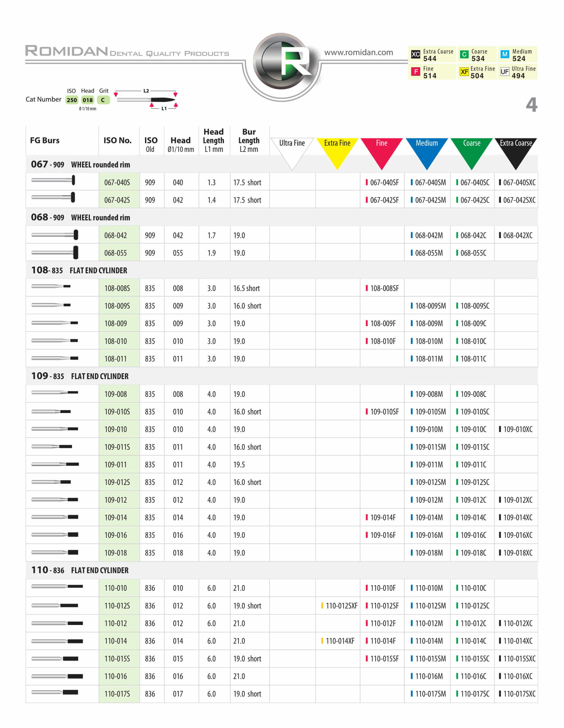Click the yellow Extra Fine triangle header

(x=337, y=154)
